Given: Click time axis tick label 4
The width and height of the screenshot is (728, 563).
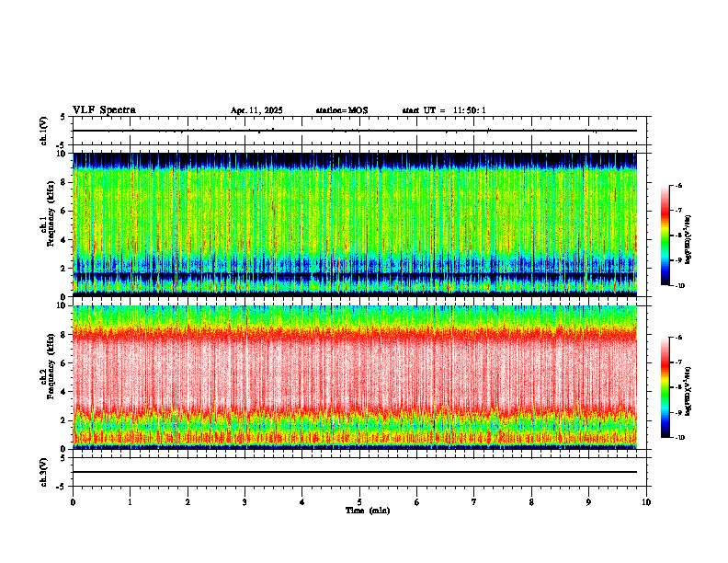Looking at the screenshot, I should [x=302, y=502].
